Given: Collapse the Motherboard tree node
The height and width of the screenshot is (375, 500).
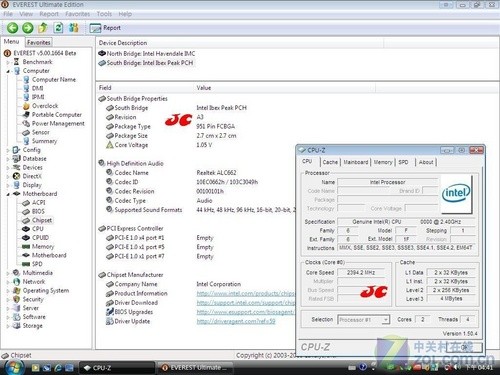Looking at the screenshot, I should 8,194.
